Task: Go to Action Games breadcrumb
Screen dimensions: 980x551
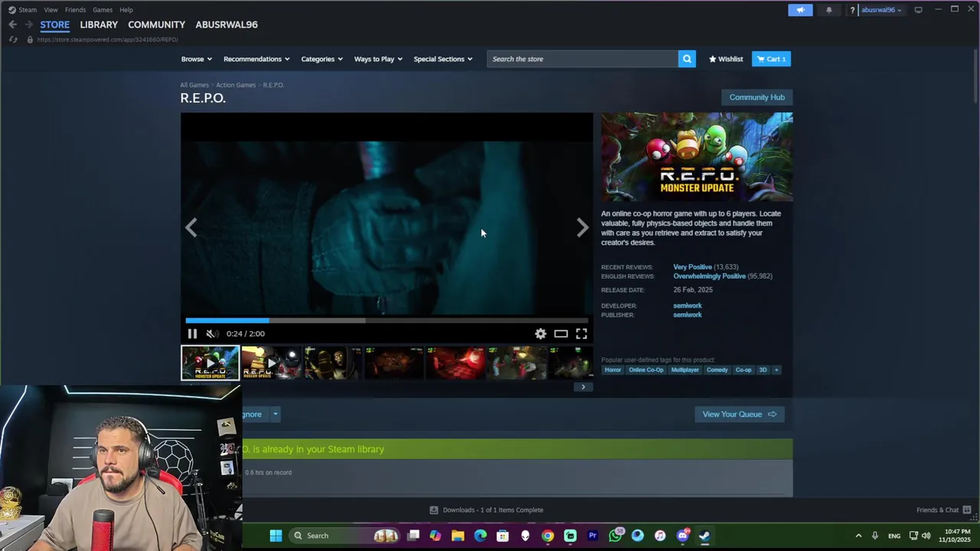Action: pos(236,85)
